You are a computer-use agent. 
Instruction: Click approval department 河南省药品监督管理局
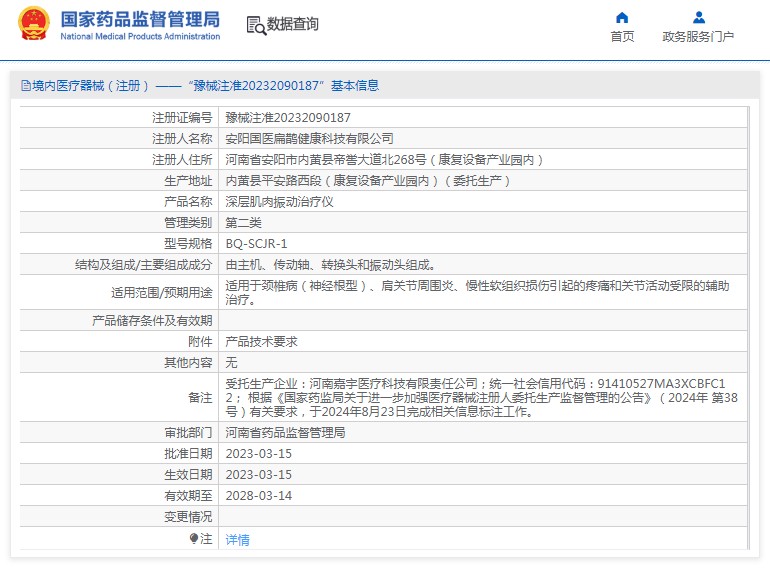coord(285,432)
